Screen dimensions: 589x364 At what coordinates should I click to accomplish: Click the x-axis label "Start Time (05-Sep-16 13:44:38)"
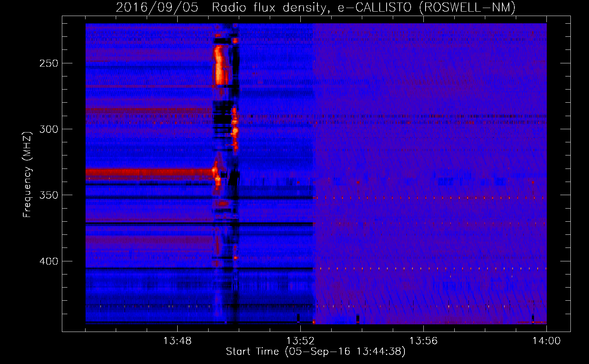point(316,352)
